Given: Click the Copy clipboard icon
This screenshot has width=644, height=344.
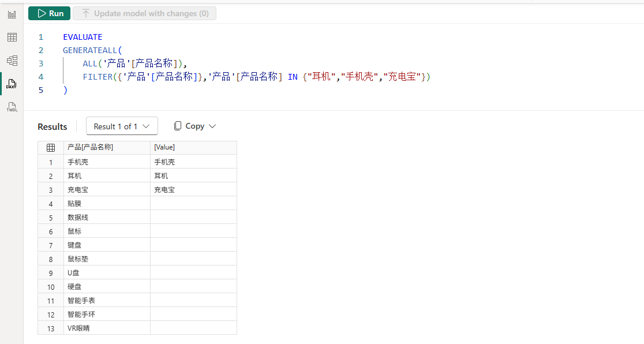Looking at the screenshot, I should click(x=177, y=126).
